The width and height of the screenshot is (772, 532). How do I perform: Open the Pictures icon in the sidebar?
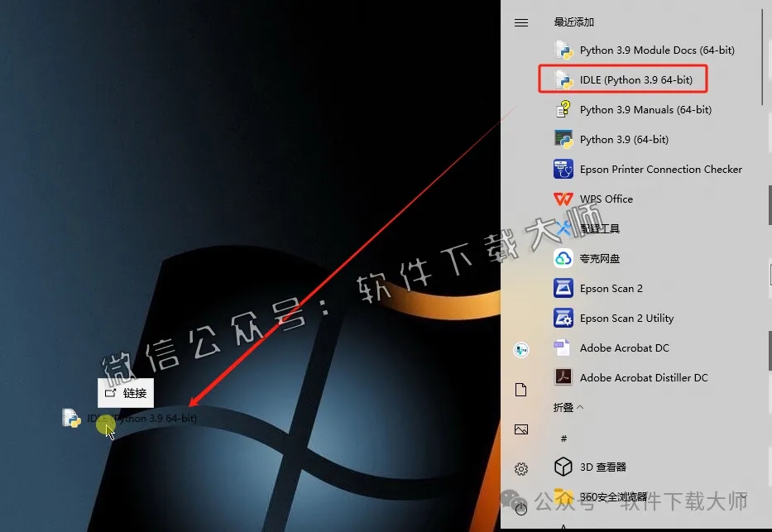(x=520, y=429)
